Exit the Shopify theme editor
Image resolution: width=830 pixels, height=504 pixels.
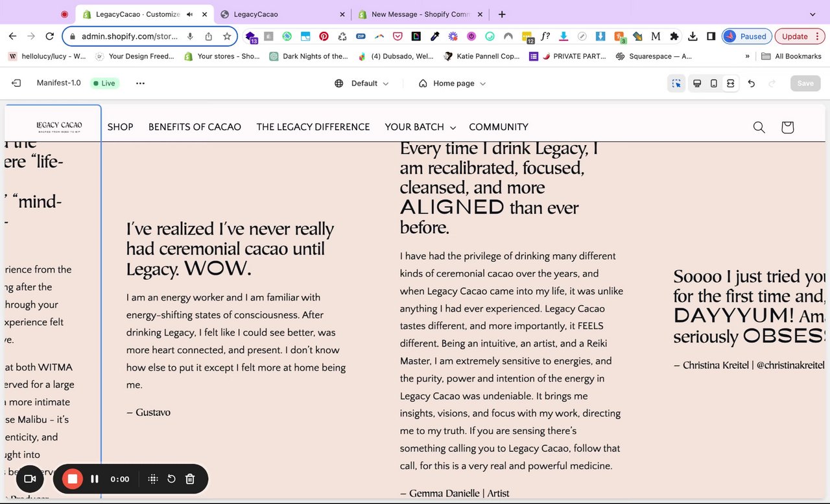[x=16, y=83]
